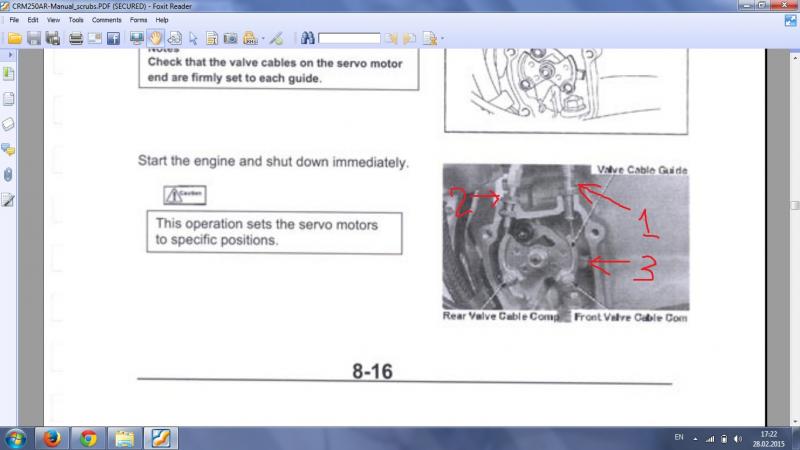
Task: Click the network signal tray icon
Action: pyautogui.click(x=710, y=439)
